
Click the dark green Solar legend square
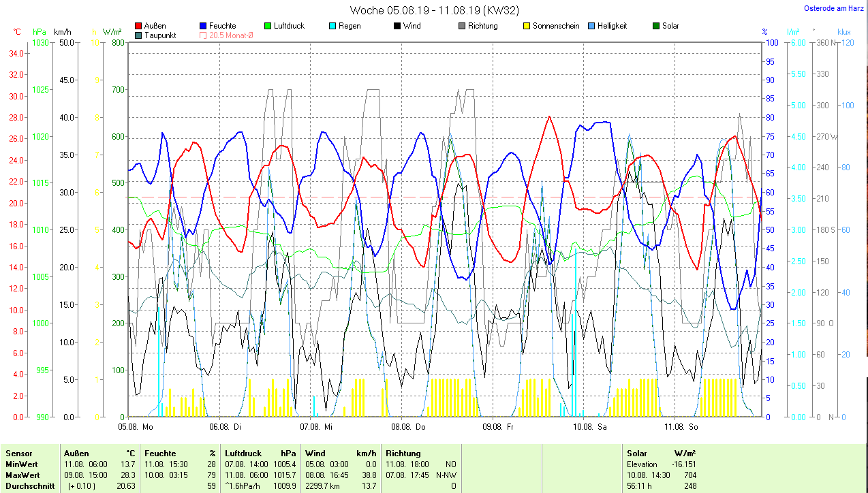point(656,27)
